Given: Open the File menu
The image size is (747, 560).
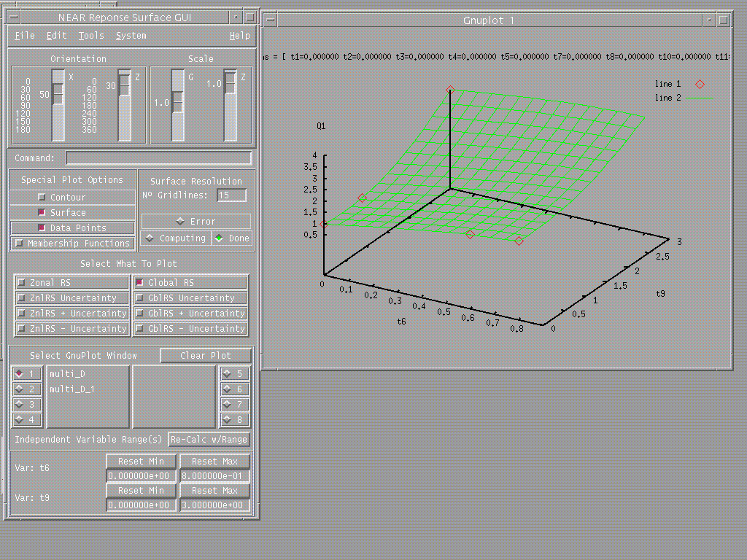Looking at the screenshot, I should tap(24, 36).
